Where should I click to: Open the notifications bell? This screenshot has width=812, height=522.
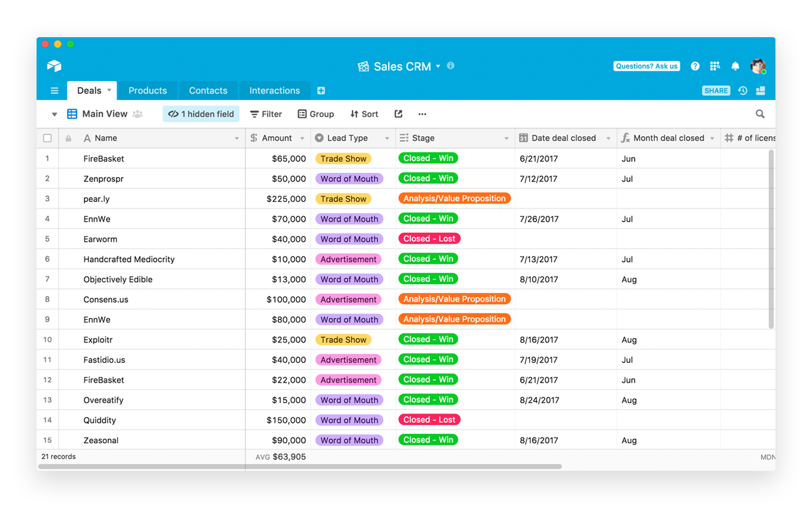[735, 66]
